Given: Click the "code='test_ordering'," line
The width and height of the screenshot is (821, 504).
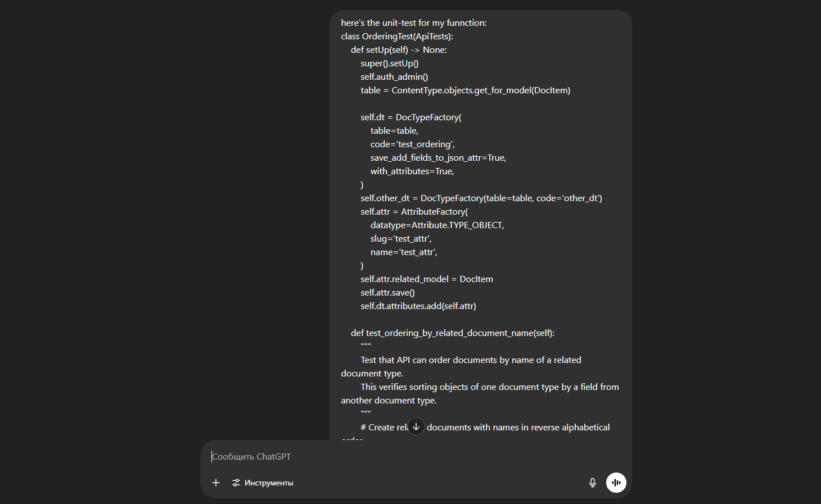Looking at the screenshot, I should (x=412, y=144).
